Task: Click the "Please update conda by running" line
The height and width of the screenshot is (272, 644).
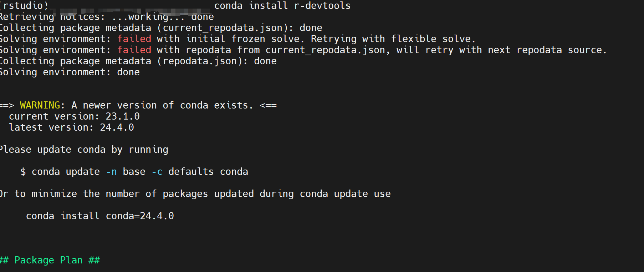Action: pos(84,150)
